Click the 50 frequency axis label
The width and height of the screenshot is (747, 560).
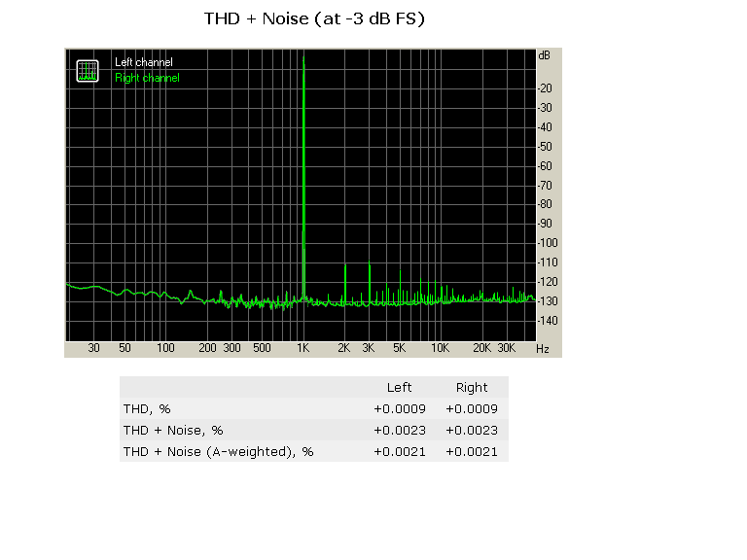coord(124,348)
